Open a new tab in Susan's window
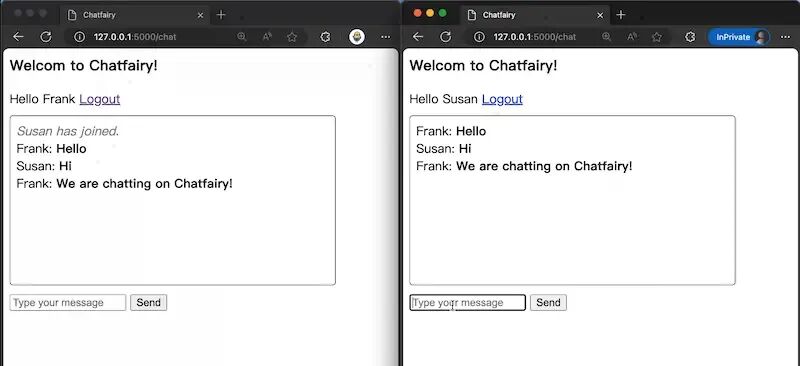This screenshot has width=800, height=366. 620,15
